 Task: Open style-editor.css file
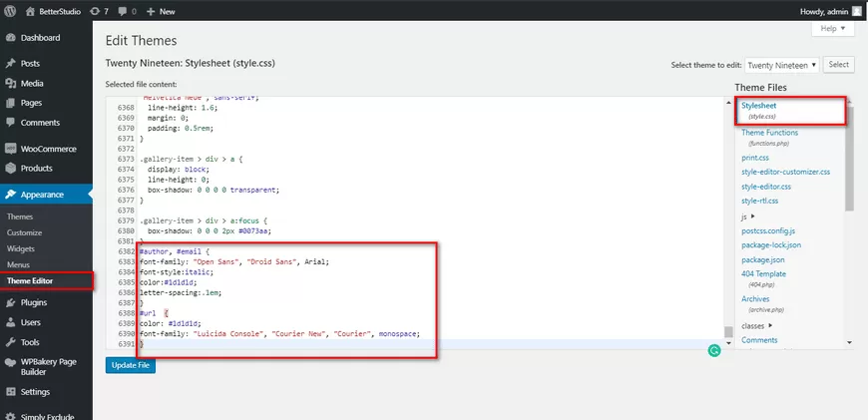766,187
